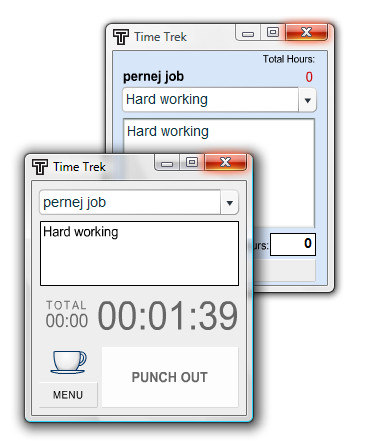This screenshot has height=446, width=365.
Task: Minimize the front Time Trek window
Action: tap(167, 164)
